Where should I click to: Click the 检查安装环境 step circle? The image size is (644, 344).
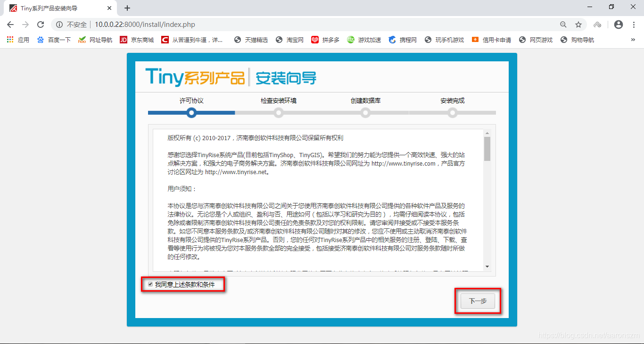coord(279,113)
